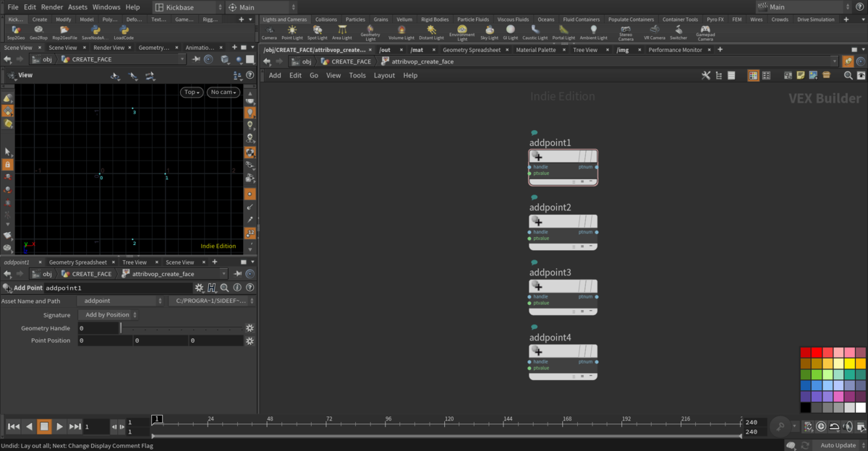This screenshot has width=868, height=451.
Task: Click the parameter search magnifier icon
Action: (x=224, y=288)
